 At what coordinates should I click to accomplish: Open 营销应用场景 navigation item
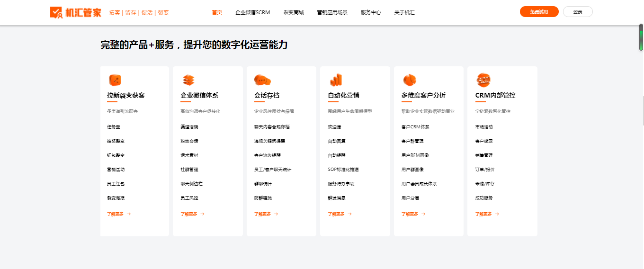pyautogui.click(x=332, y=12)
